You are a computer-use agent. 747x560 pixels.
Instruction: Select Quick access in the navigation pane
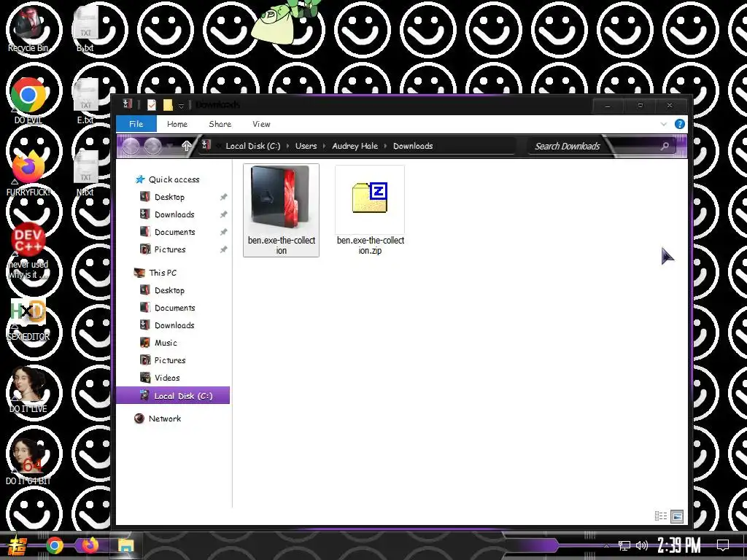(168, 179)
